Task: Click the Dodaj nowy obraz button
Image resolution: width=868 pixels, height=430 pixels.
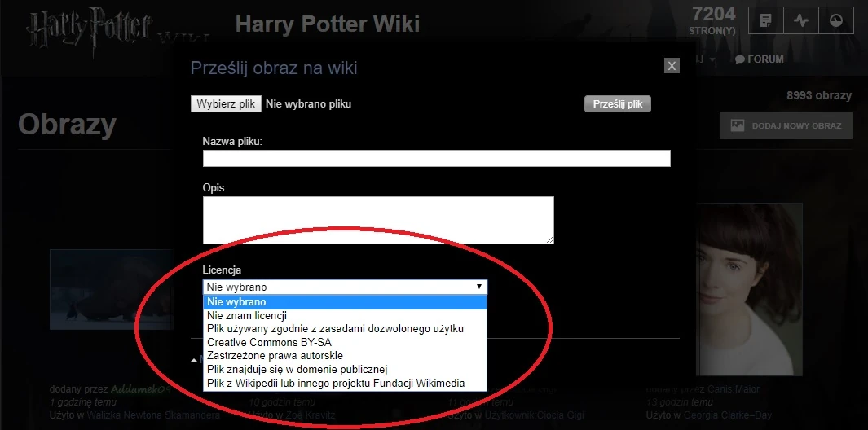Action: coord(786,125)
